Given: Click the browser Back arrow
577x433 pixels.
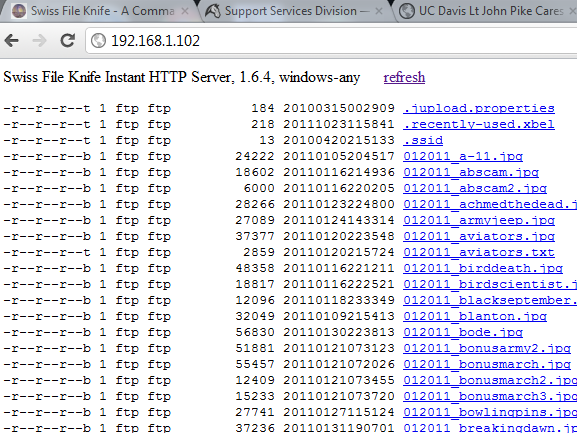Looking at the screenshot, I should pos(12,40).
